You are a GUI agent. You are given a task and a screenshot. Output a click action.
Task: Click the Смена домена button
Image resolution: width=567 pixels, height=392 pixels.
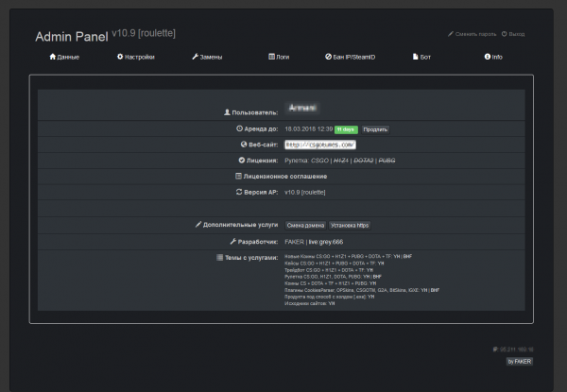304,225
